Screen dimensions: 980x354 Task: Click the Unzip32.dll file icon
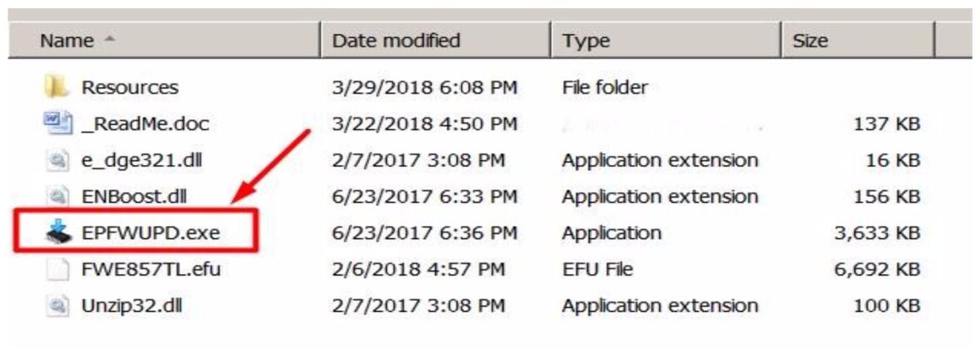pyautogui.click(x=57, y=306)
